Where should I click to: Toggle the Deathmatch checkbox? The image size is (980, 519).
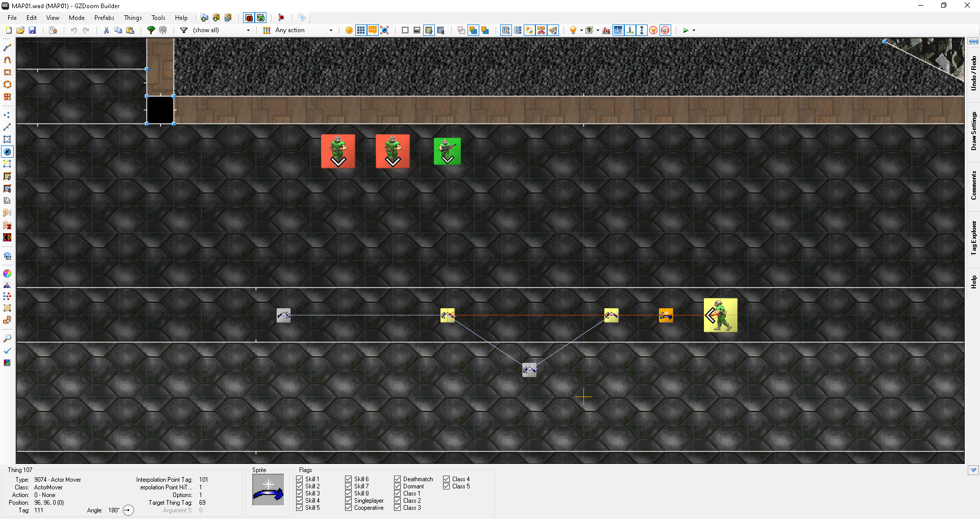pos(398,479)
